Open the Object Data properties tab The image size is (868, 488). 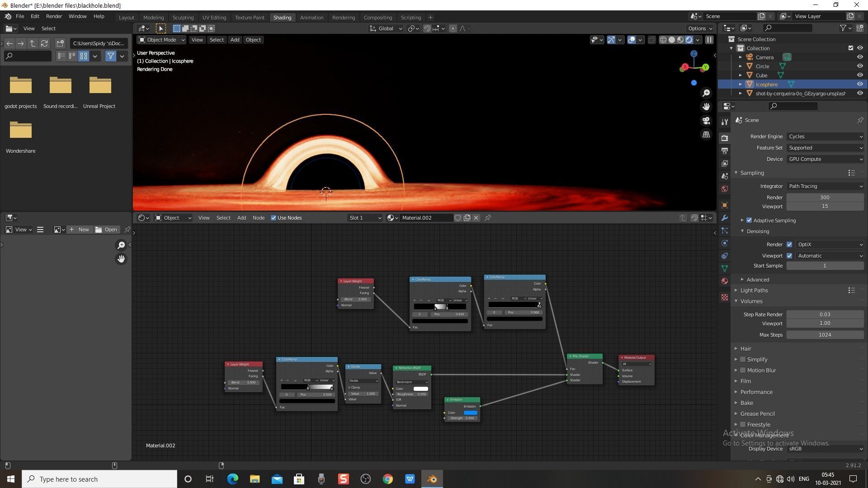(x=725, y=268)
